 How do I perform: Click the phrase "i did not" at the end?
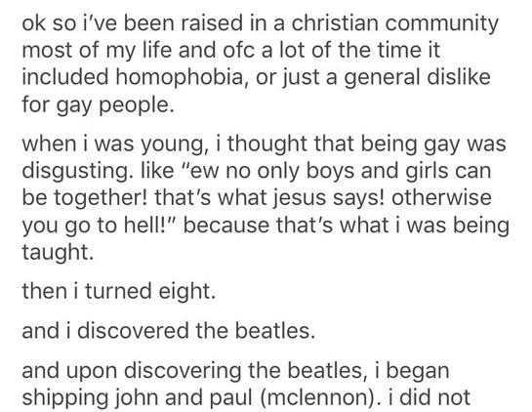(x=429, y=397)
